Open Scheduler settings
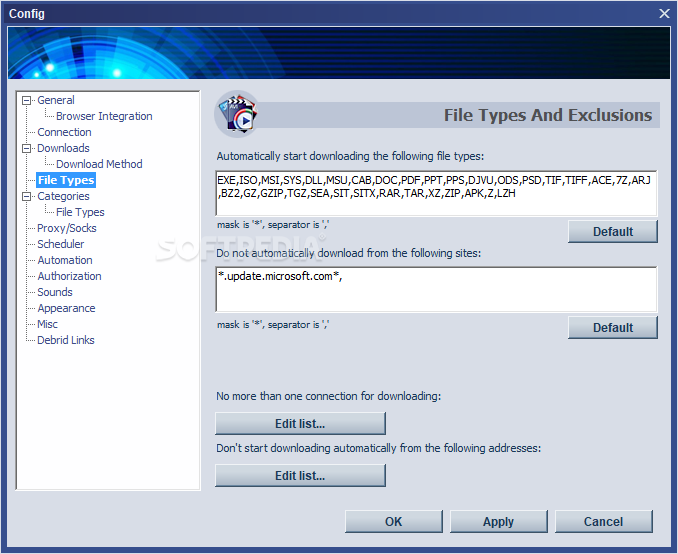This screenshot has width=678, height=554. tap(61, 244)
